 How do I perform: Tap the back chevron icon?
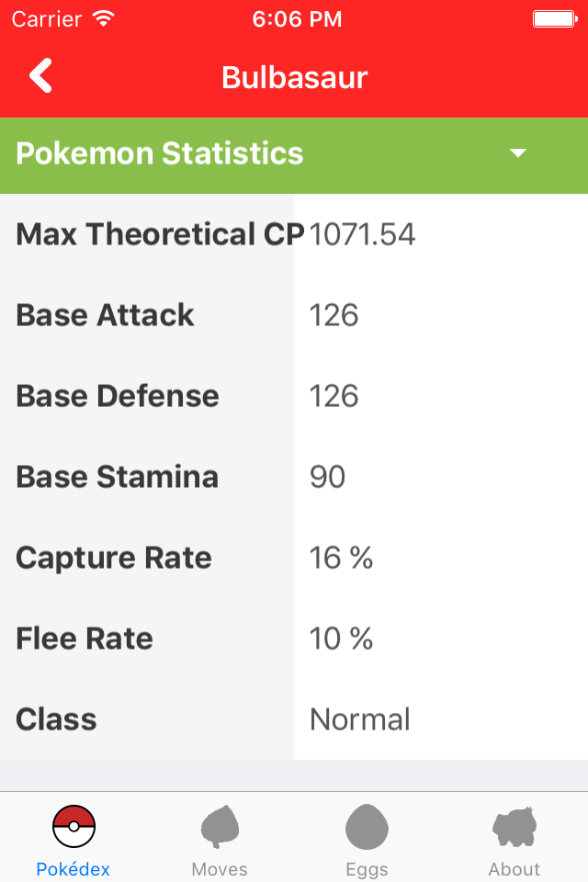[40, 75]
